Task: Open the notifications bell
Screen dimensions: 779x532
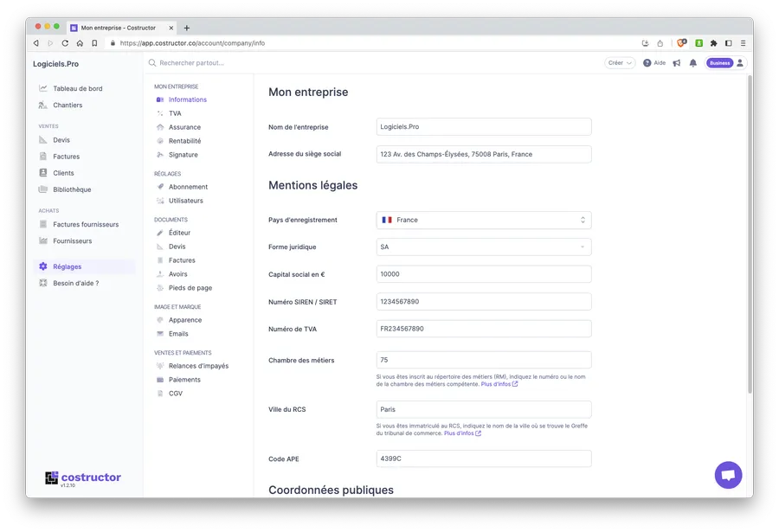Action: coord(692,63)
